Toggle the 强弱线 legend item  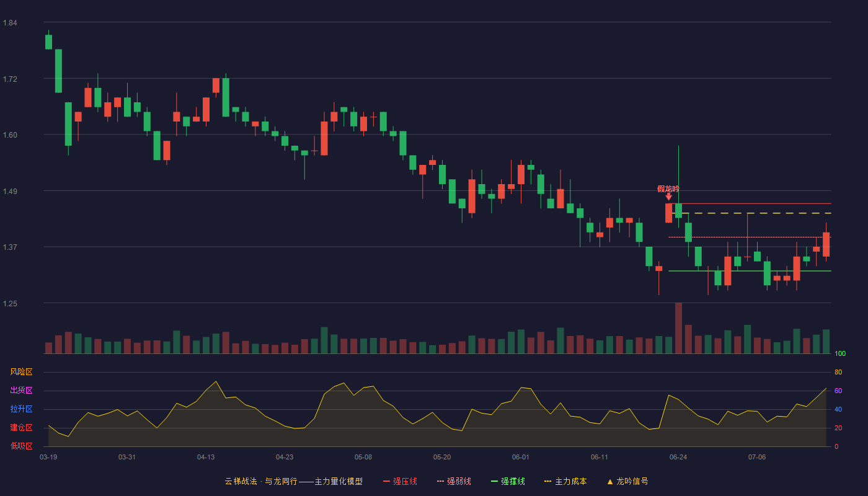454,481
